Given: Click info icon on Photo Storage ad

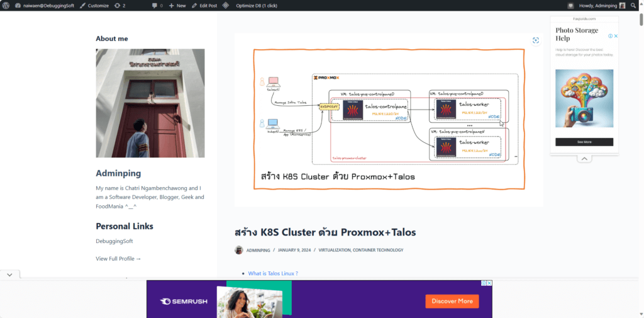Looking at the screenshot, I should point(611,36).
